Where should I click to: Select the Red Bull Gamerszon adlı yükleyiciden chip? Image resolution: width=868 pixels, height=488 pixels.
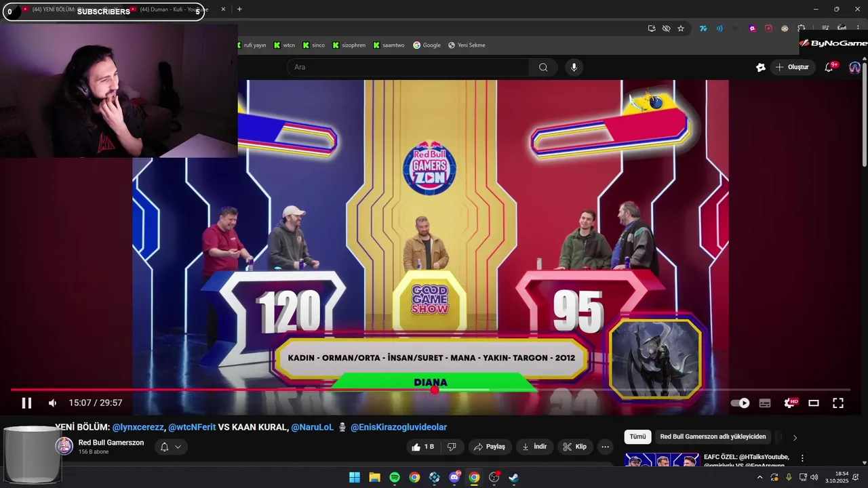pyautogui.click(x=713, y=437)
